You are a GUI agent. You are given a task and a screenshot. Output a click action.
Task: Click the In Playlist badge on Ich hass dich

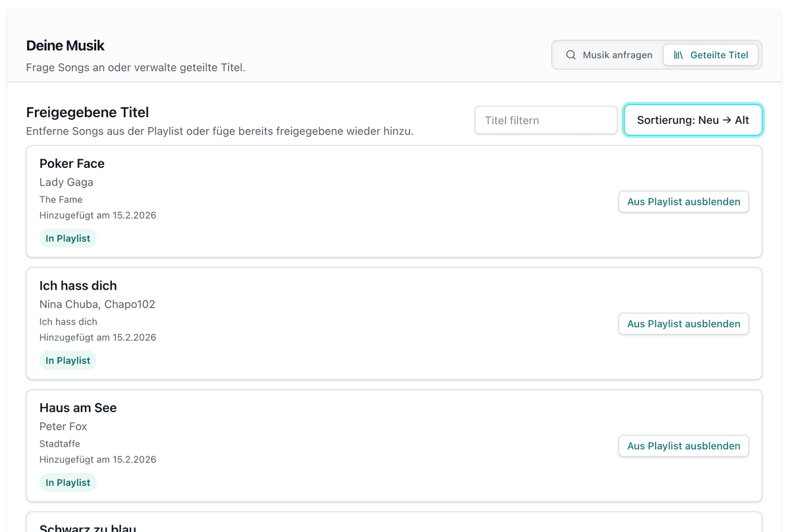[x=68, y=361]
